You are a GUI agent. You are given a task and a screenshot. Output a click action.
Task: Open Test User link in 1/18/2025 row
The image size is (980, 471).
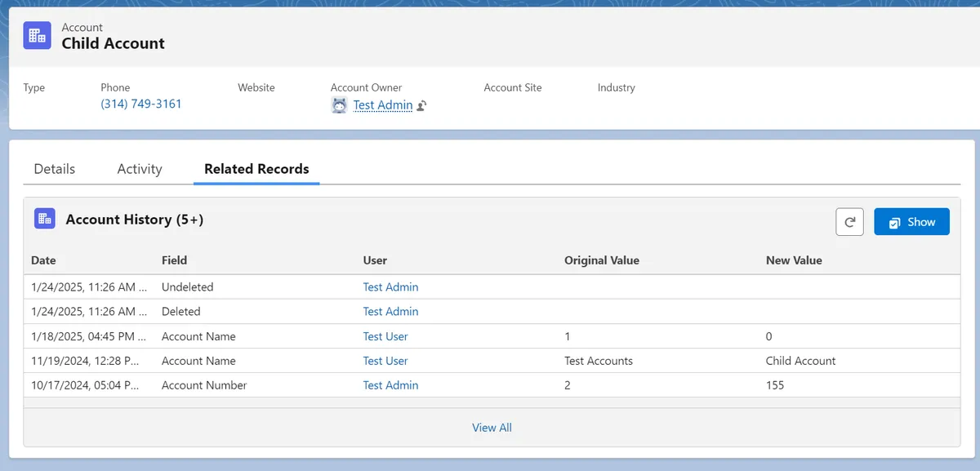click(x=385, y=336)
